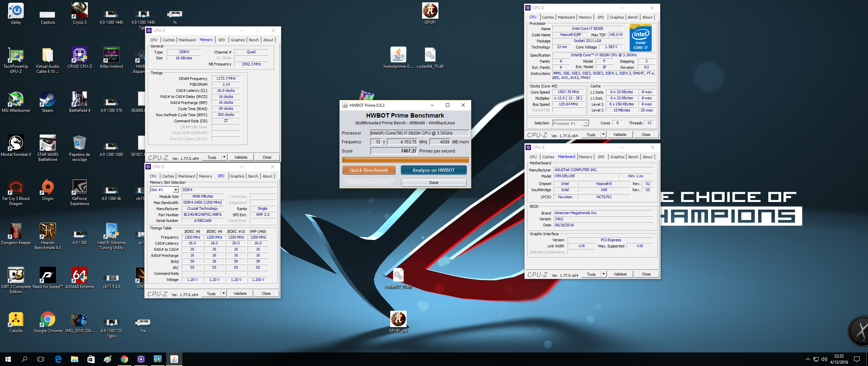The image size is (868, 366).
Task: Open GPUPI icon at top of desktop
Action: click(430, 14)
